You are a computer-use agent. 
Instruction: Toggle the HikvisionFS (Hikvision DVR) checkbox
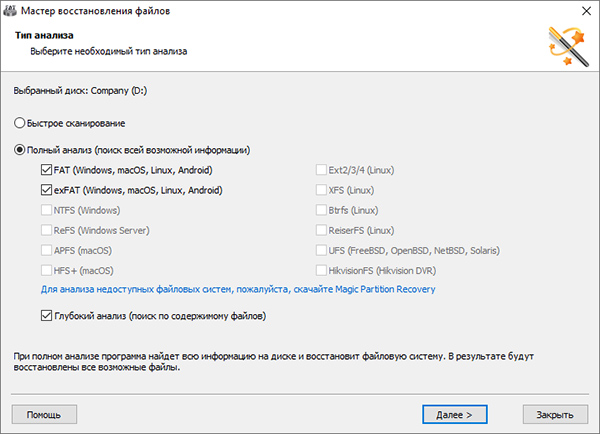(321, 270)
